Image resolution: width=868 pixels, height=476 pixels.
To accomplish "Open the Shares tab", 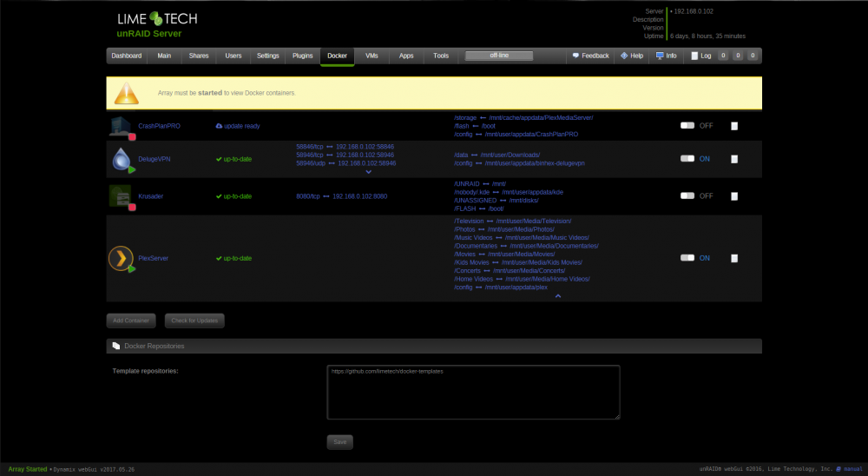I will 199,56.
